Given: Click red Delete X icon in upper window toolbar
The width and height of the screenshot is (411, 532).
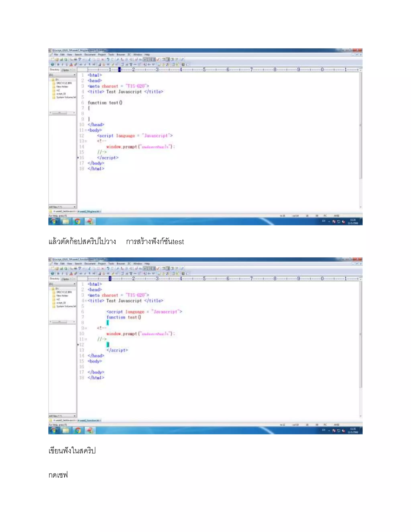Looking at the screenshot, I should [x=103, y=59].
